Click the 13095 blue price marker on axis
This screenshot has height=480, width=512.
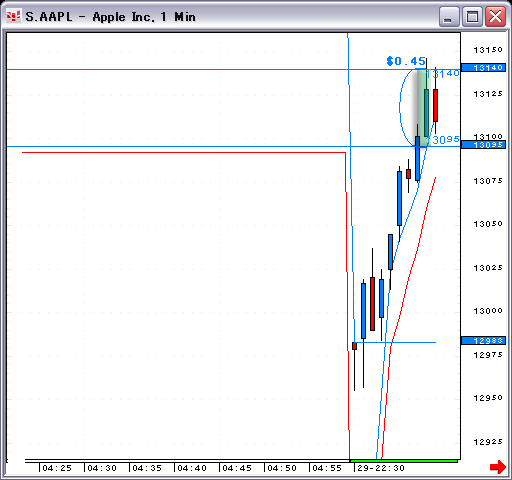coord(483,145)
